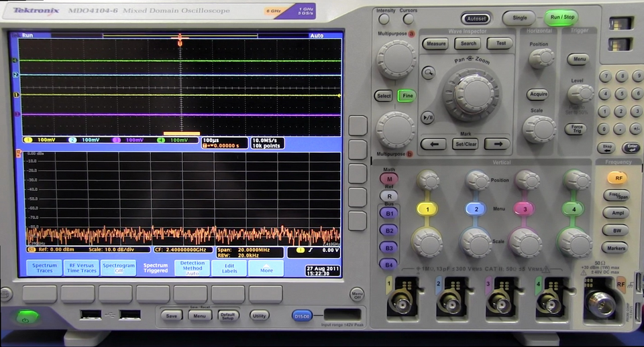This screenshot has width=644, height=347.
Task: Click the Pan/Zoom knob
Action: coord(471,93)
